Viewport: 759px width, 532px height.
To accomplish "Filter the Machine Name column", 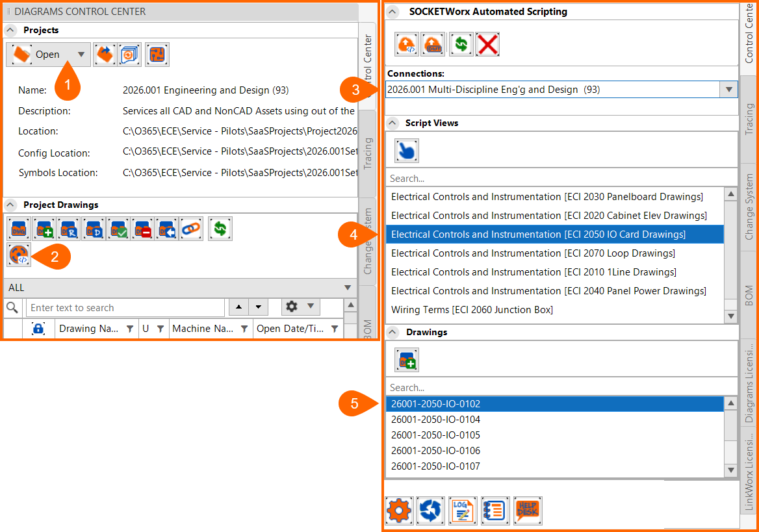I will click(x=244, y=329).
